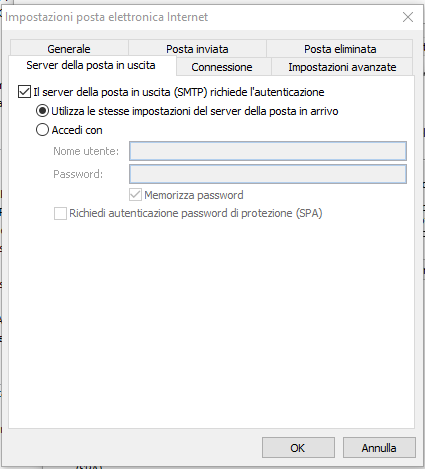Viewport: 425px width, 469px height.
Task: Select Utilizza le stesse impostazioni radio button
Action: pyautogui.click(x=42, y=111)
